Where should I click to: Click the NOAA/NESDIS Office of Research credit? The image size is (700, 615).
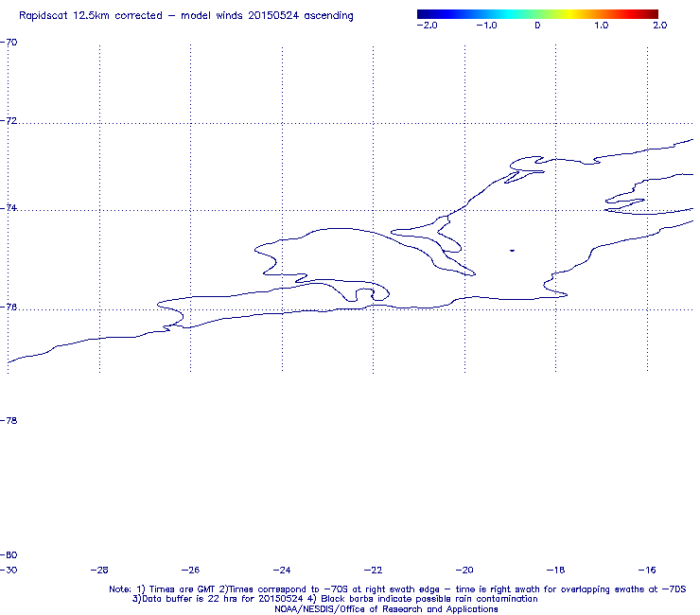[386, 609]
